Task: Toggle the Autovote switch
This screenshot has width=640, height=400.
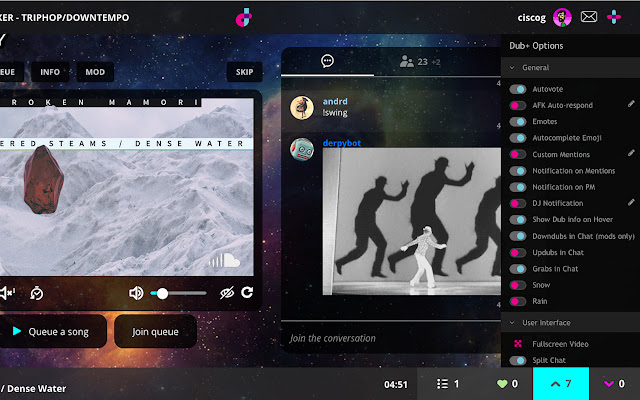Action: point(518,89)
